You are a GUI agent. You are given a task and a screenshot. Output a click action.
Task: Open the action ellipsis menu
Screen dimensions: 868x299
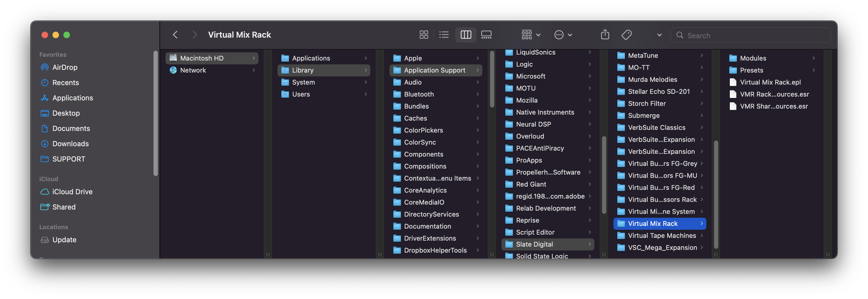click(x=563, y=35)
